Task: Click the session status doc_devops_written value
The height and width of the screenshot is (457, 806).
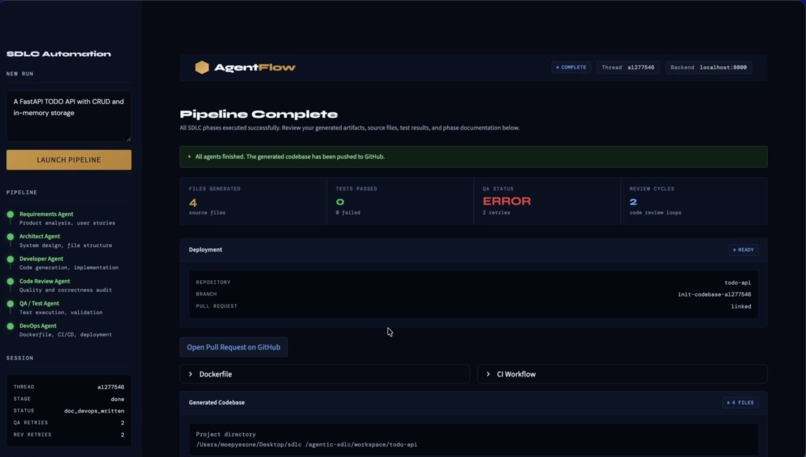Action: point(94,411)
